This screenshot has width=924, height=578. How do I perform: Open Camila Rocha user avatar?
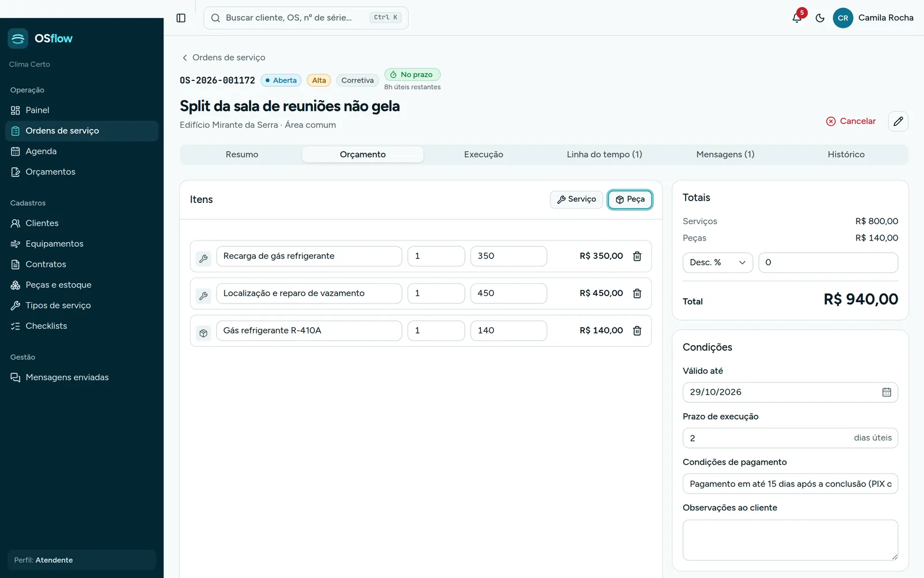tap(843, 18)
